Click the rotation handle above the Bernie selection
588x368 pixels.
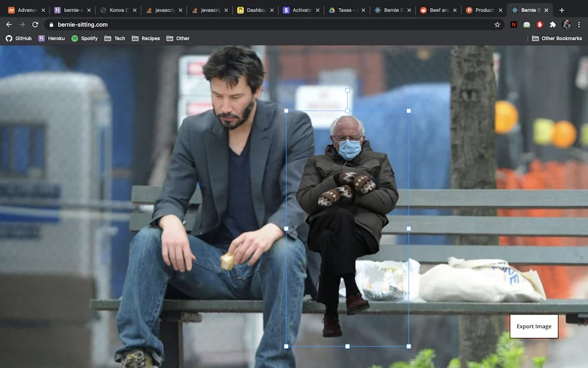click(x=347, y=90)
